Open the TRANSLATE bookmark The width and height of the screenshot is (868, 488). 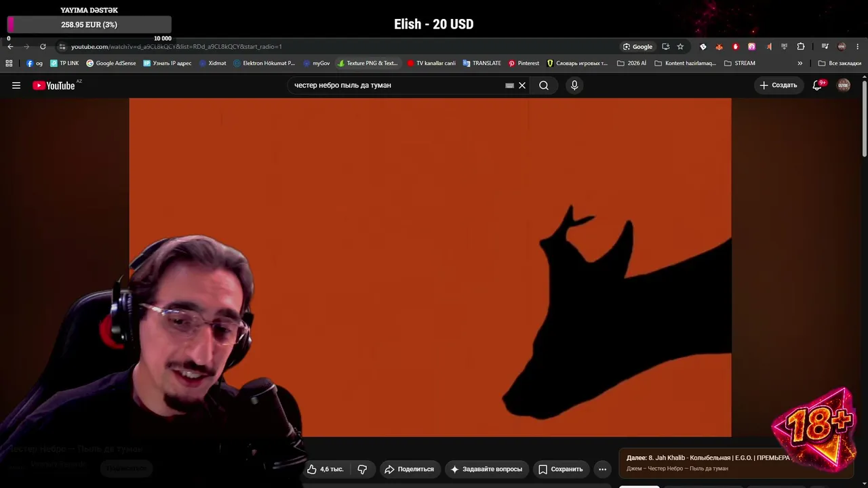click(x=482, y=63)
